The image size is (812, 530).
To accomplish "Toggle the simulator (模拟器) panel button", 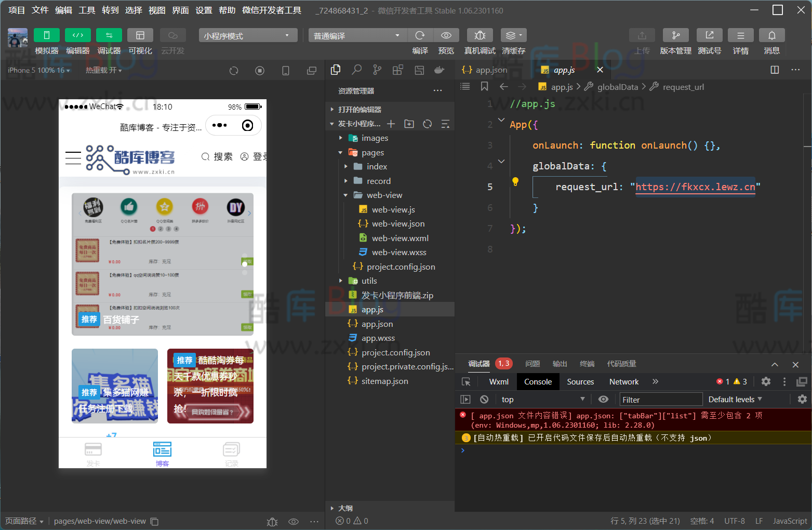I will [47, 35].
